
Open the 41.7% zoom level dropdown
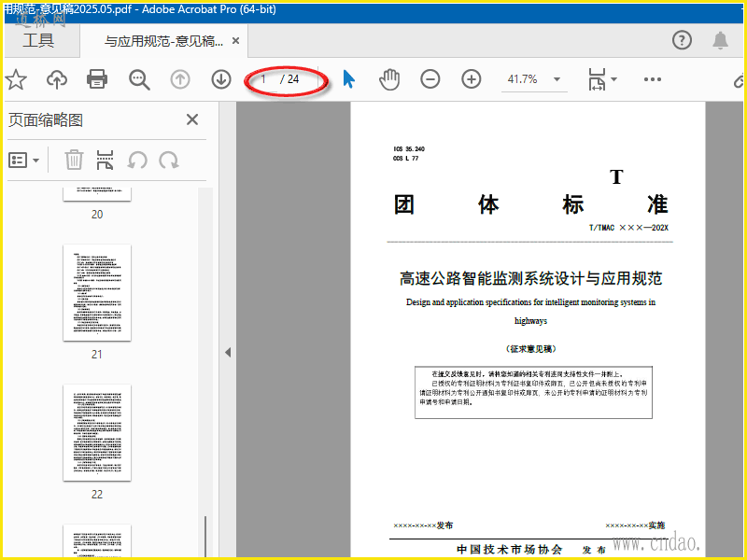click(x=557, y=79)
